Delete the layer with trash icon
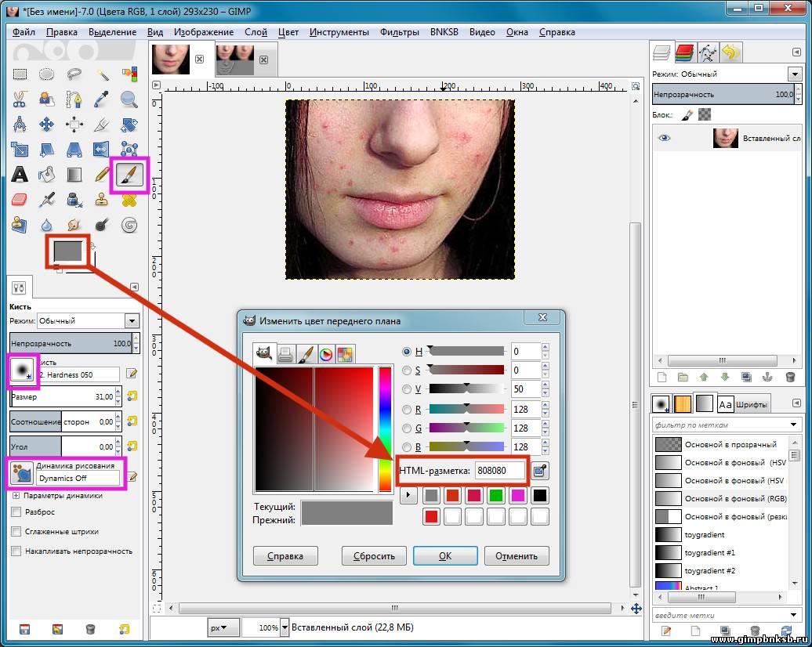Screen dimensions: 812x647 pos(790,377)
